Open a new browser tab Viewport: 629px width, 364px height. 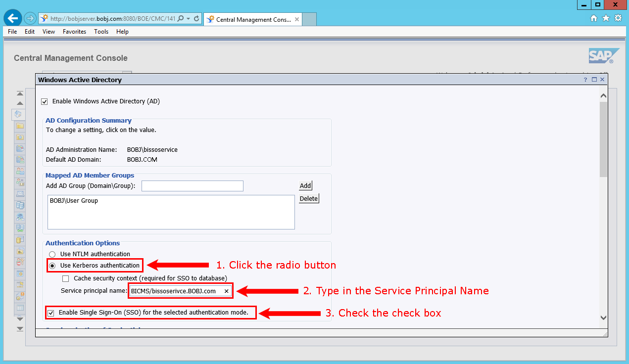click(309, 19)
